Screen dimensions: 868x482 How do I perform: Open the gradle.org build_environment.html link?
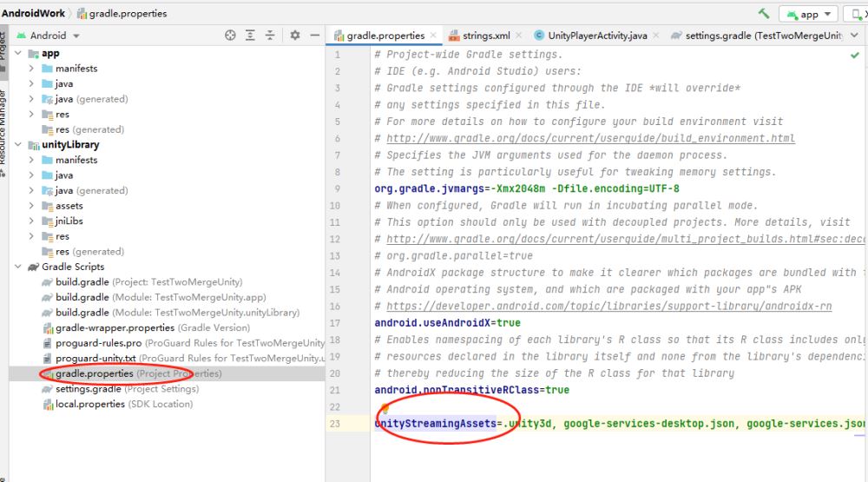pos(590,138)
